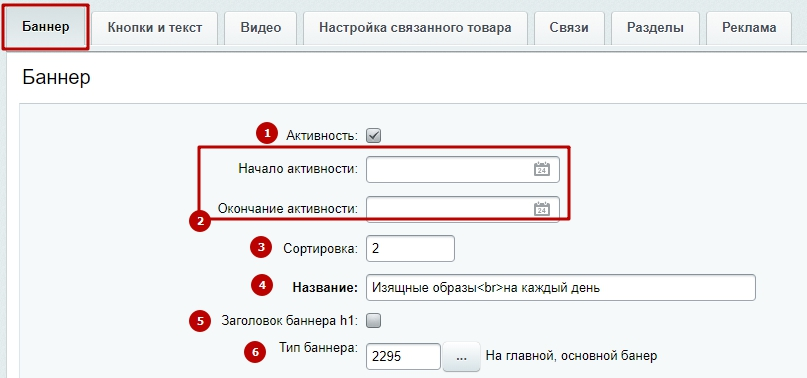Screen dimensions: 807x378
Task: Open the Кнопки и текст tab
Action: (155, 28)
